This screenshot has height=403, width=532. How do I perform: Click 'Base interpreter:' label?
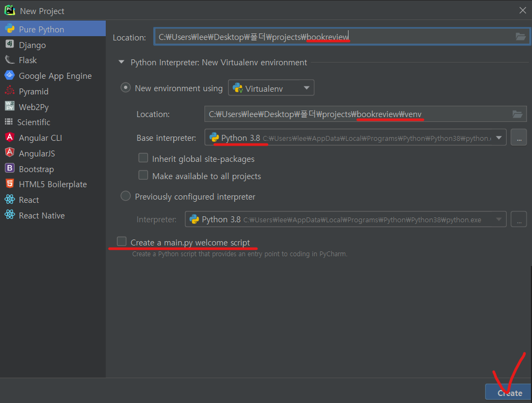click(x=166, y=138)
